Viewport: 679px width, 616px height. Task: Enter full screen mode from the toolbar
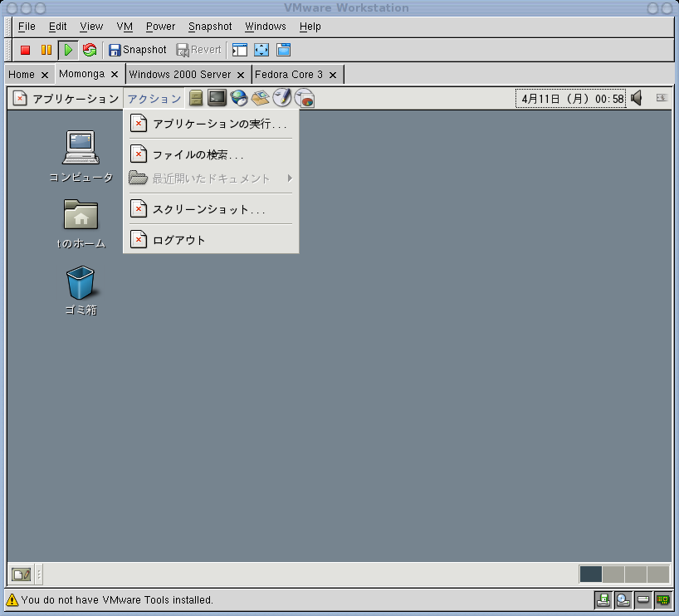point(261,50)
